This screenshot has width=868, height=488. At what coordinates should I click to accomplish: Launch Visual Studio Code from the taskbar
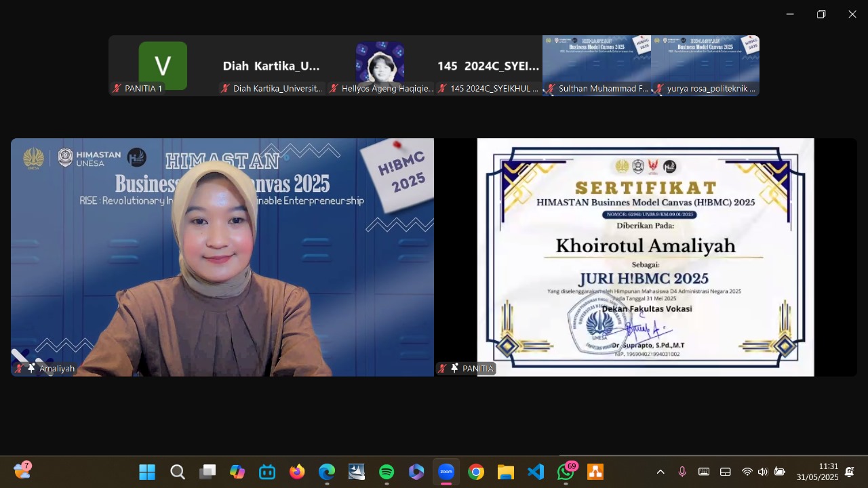click(536, 472)
